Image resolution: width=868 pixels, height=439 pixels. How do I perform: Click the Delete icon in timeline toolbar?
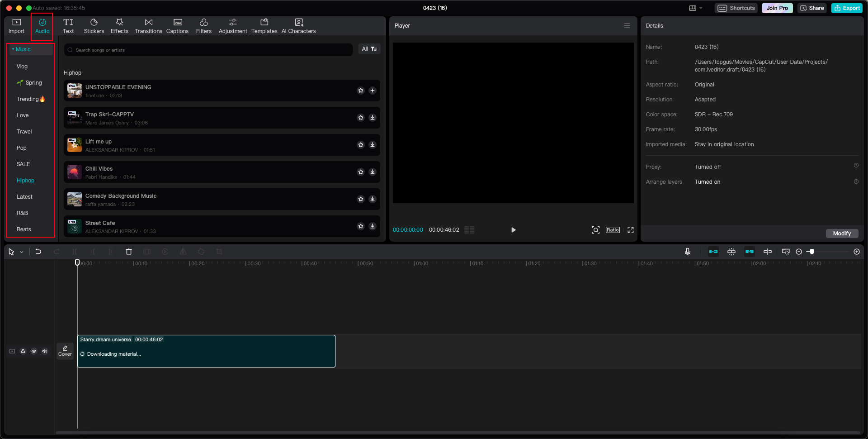coord(129,252)
